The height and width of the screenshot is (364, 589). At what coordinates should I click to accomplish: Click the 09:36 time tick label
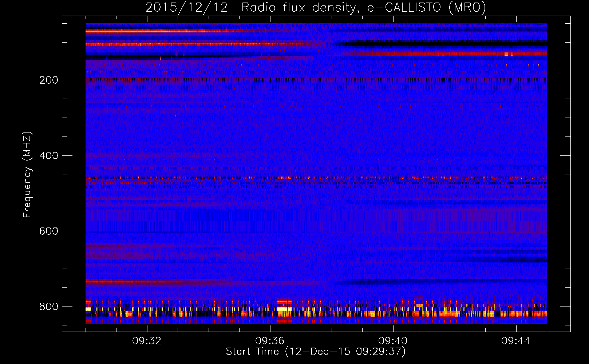click(270, 341)
